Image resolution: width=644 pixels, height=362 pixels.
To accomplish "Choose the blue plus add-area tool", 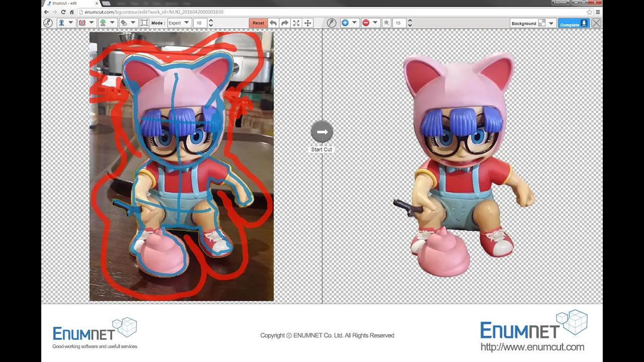I will click(345, 23).
